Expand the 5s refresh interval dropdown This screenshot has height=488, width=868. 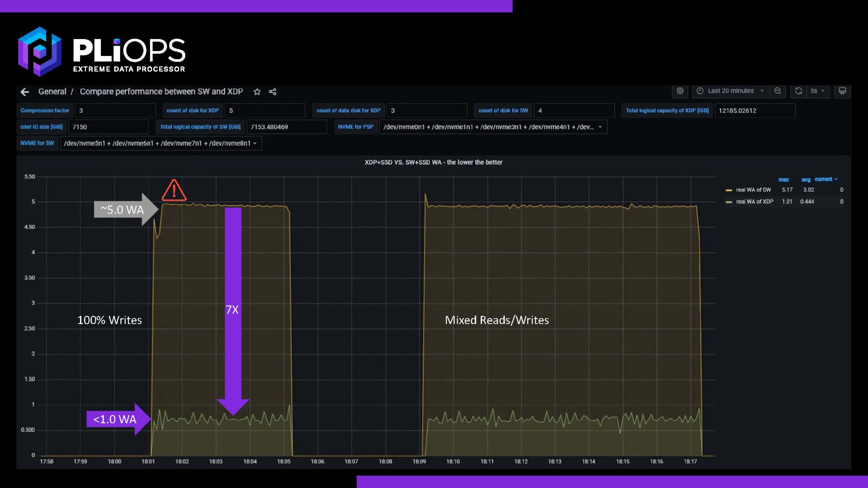(817, 91)
